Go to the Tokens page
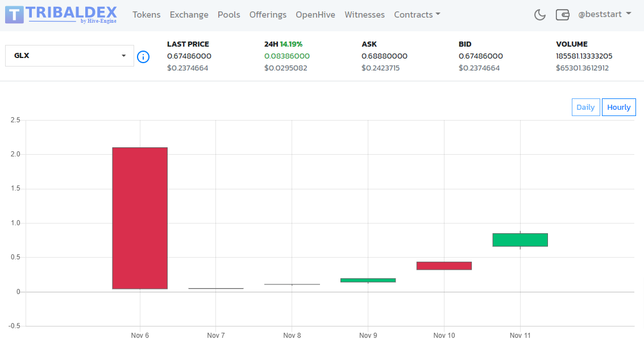 [x=146, y=14]
